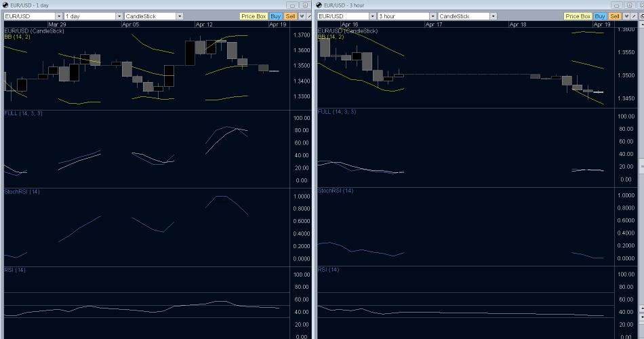This screenshot has height=339, width=644.
Task: Click the Price Box button in the 3 hour chart
Action: click(x=578, y=16)
